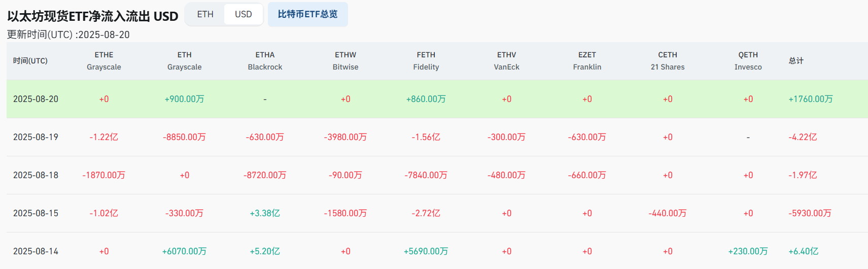Click the 总计 column header
The height and width of the screenshot is (269, 868).
point(796,61)
